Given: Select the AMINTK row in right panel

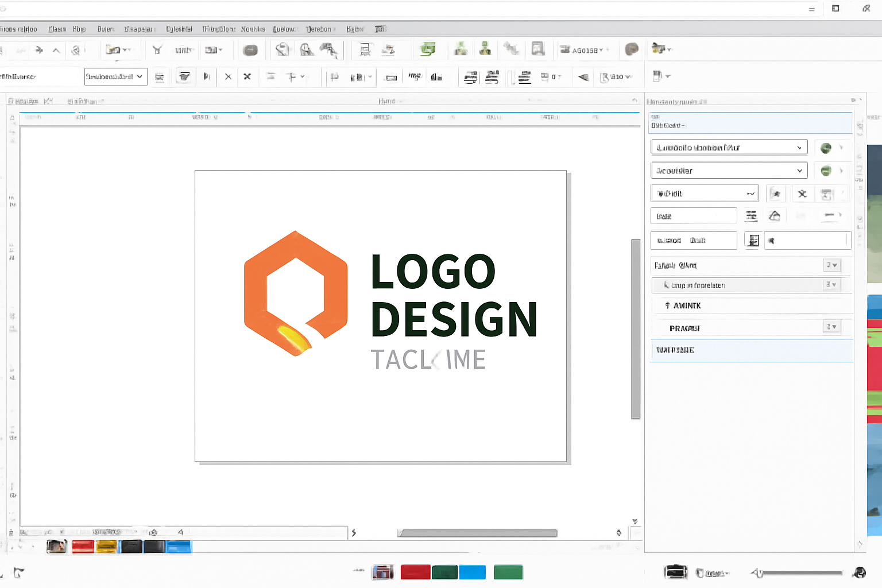Looking at the screenshot, I should click(752, 305).
